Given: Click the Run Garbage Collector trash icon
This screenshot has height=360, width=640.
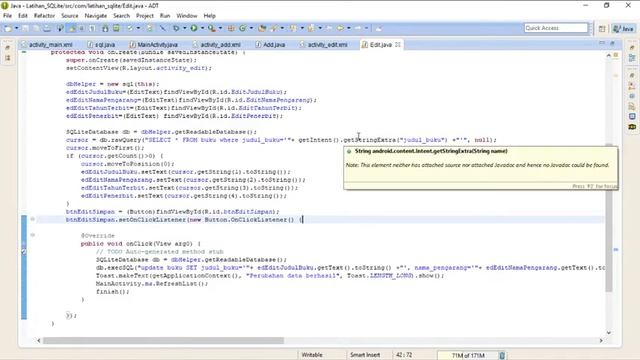Looking at the screenshot, I should [502, 356].
